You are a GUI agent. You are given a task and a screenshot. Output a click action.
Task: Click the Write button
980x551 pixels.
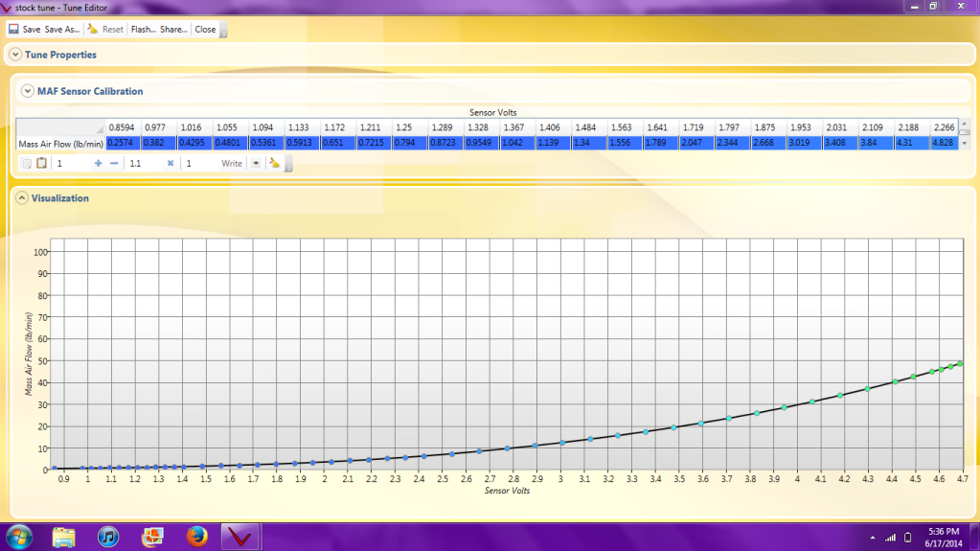point(231,163)
